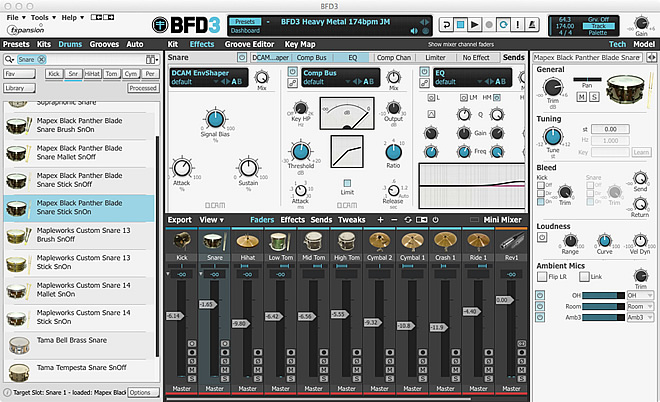Enable the Flip LR checkbox
Image resolution: width=660 pixels, height=402 pixels.
coord(542,277)
